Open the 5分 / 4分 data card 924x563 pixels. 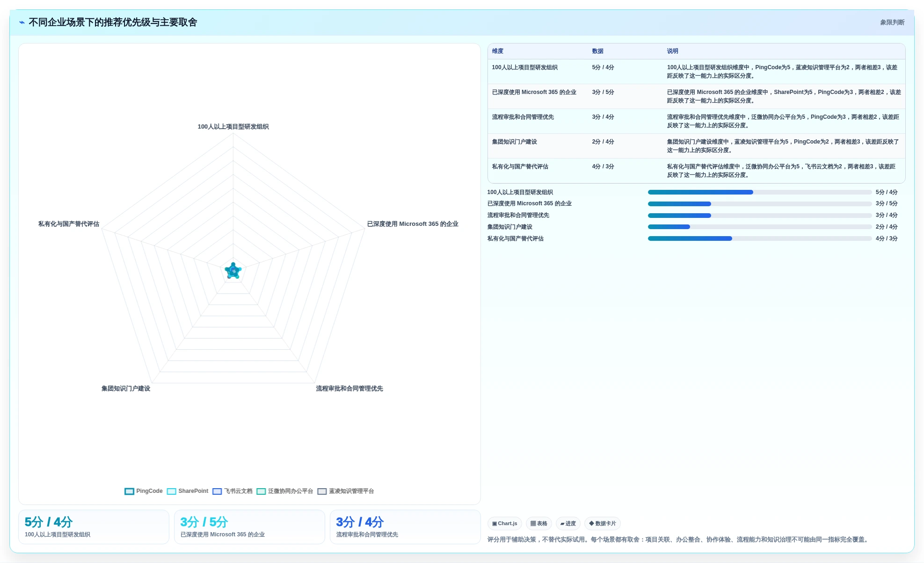pyautogui.click(x=94, y=527)
